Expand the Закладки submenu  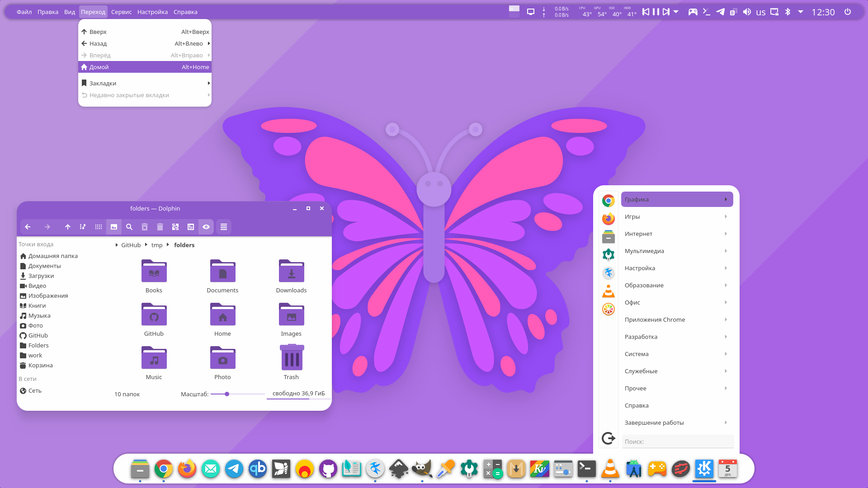click(x=145, y=83)
